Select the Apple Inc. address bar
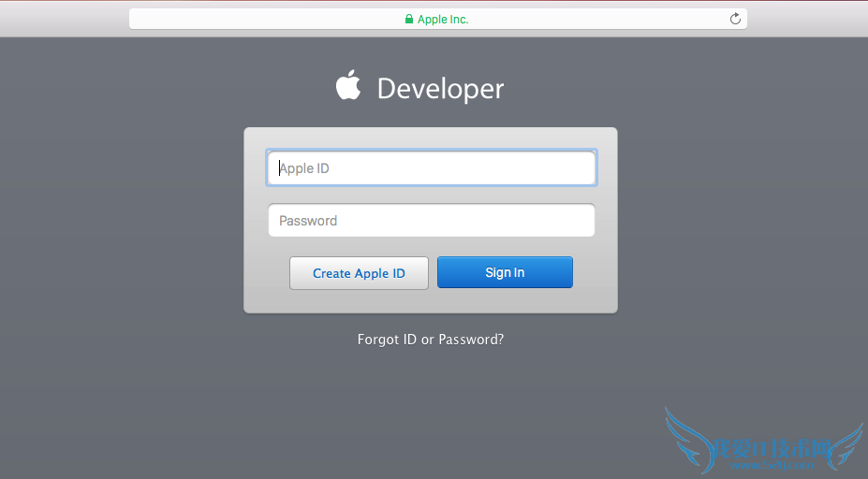The height and width of the screenshot is (479, 868). pos(438,19)
